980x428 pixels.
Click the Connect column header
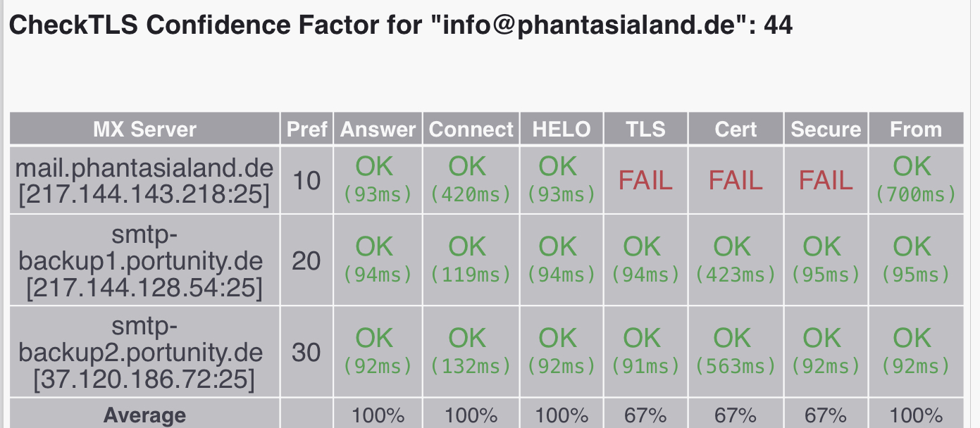coord(471,129)
